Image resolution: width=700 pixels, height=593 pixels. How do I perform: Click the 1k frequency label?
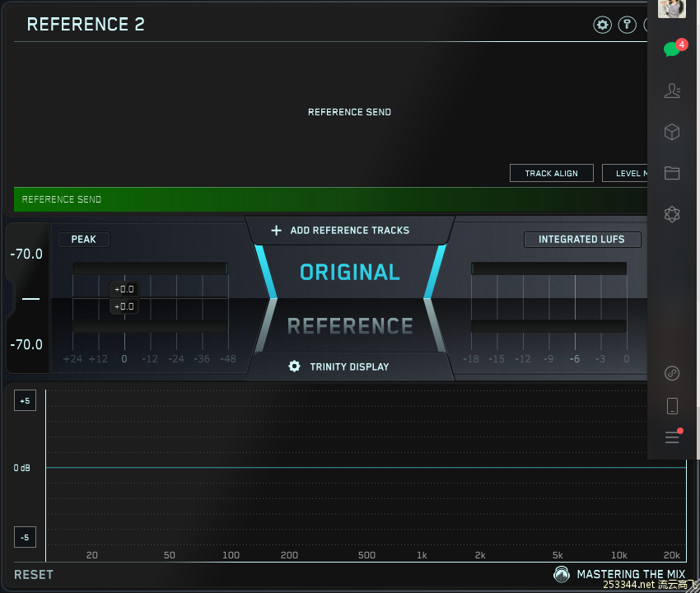coord(422,555)
